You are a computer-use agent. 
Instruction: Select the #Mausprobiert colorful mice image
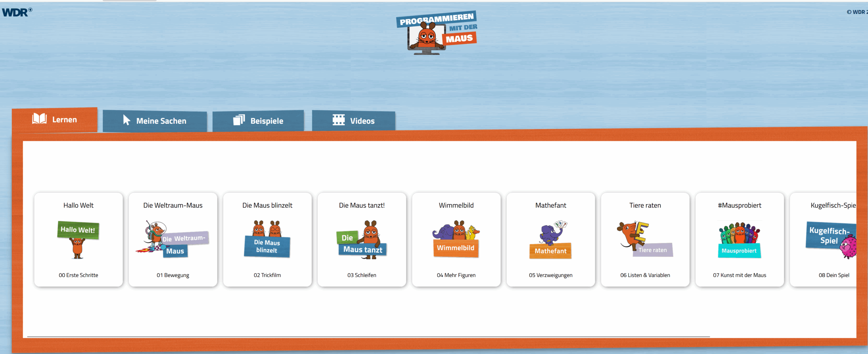pyautogui.click(x=739, y=239)
